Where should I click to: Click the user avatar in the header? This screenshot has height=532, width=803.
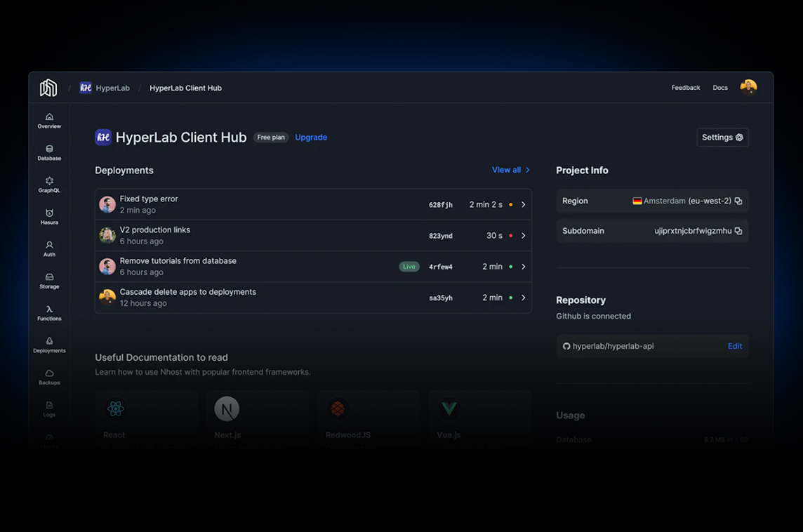coord(748,87)
